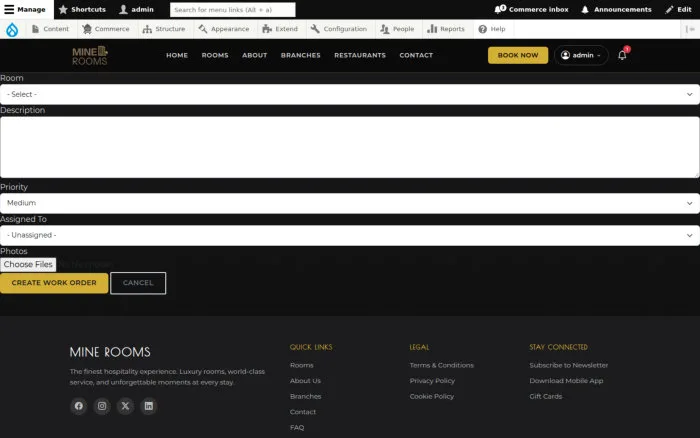Screen dimensions: 700x438
Task: Open the Facebook social icon
Action: click(x=79, y=406)
